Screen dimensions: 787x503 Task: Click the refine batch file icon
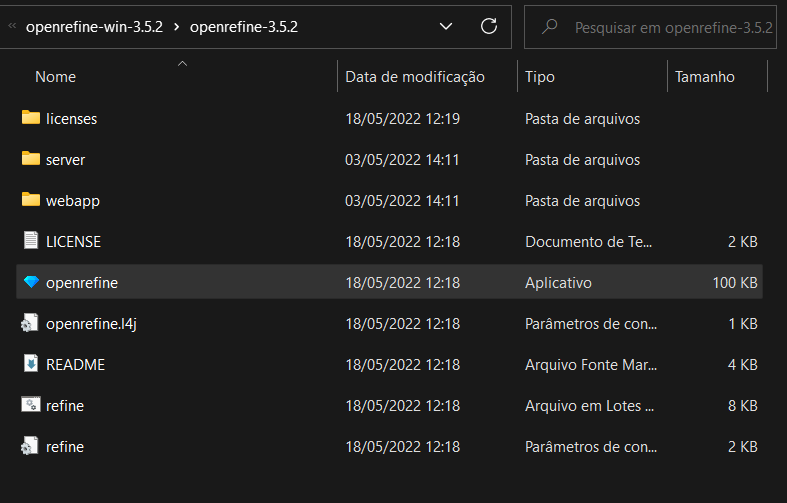[x=30, y=405]
